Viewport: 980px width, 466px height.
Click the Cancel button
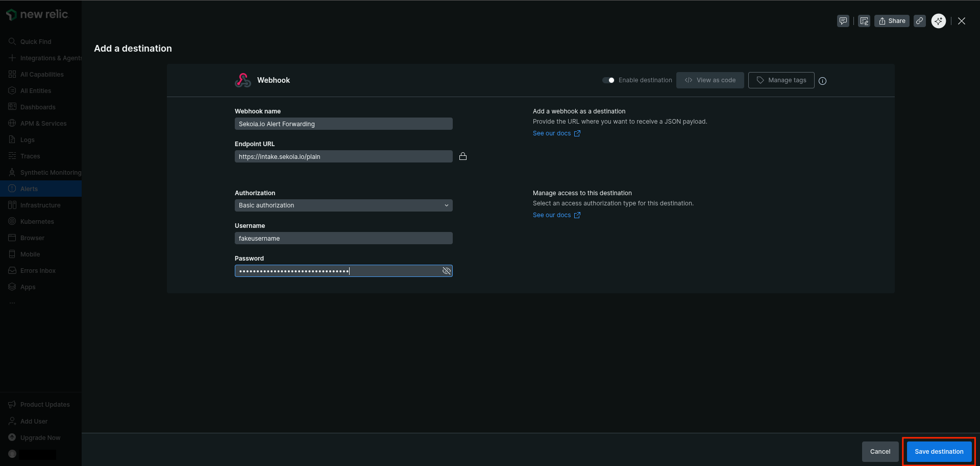[880, 452]
